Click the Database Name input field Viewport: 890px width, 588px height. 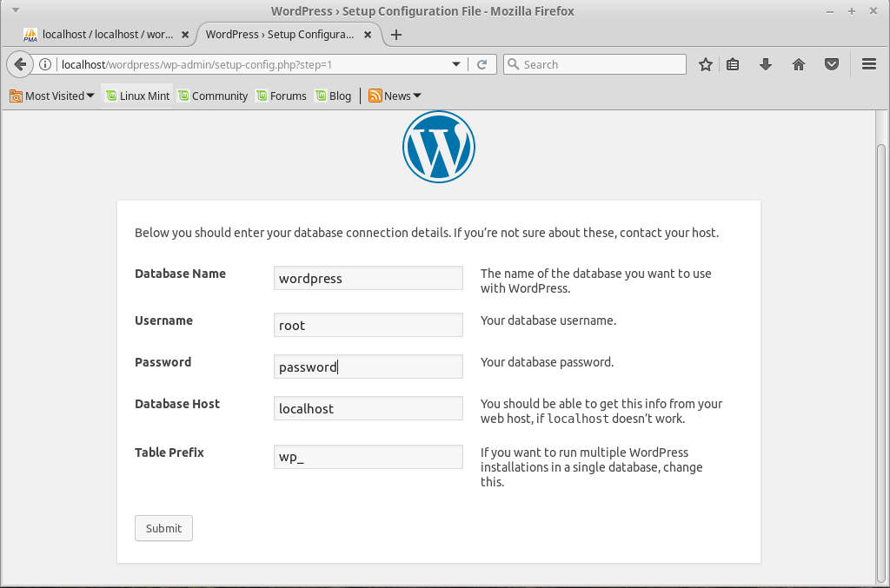coord(368,278)
